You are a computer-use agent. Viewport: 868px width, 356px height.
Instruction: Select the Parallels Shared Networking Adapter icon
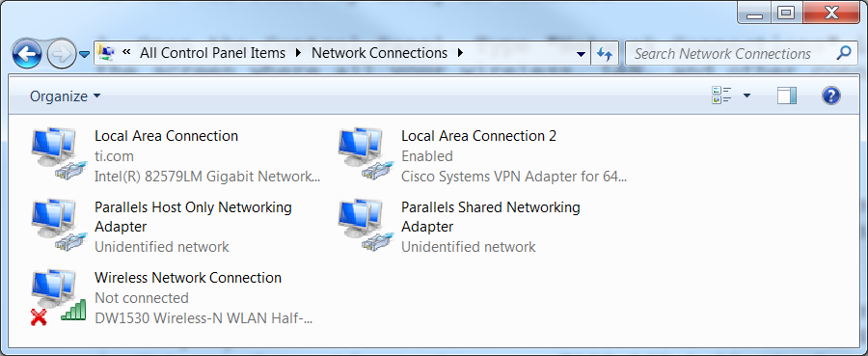point(366,226)
